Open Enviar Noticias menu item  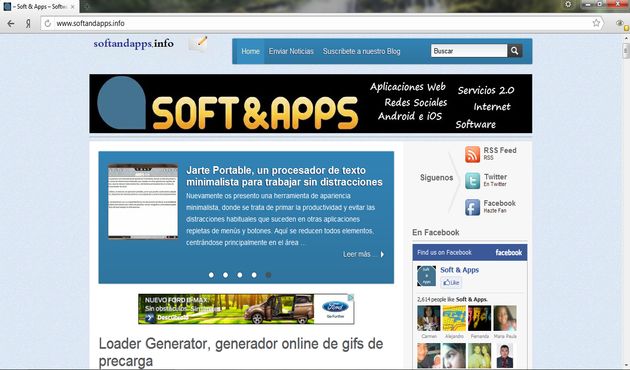click(x=291, y=51)
